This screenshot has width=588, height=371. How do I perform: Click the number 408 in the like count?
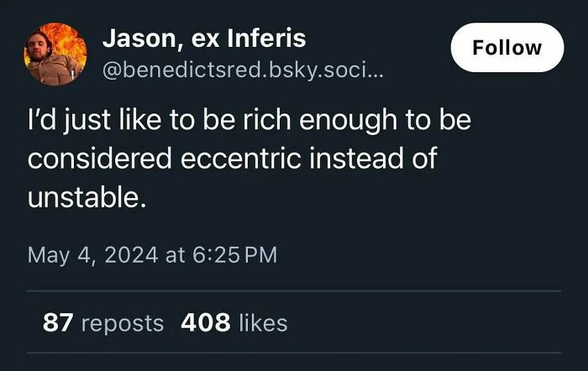tap(205, 322)
